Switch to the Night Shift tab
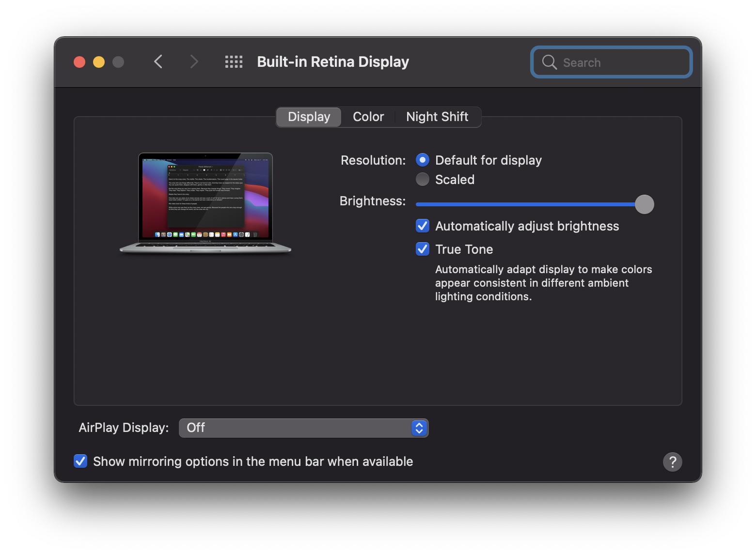The height and width of the screenshot is (554, 756). pos(437,117)
